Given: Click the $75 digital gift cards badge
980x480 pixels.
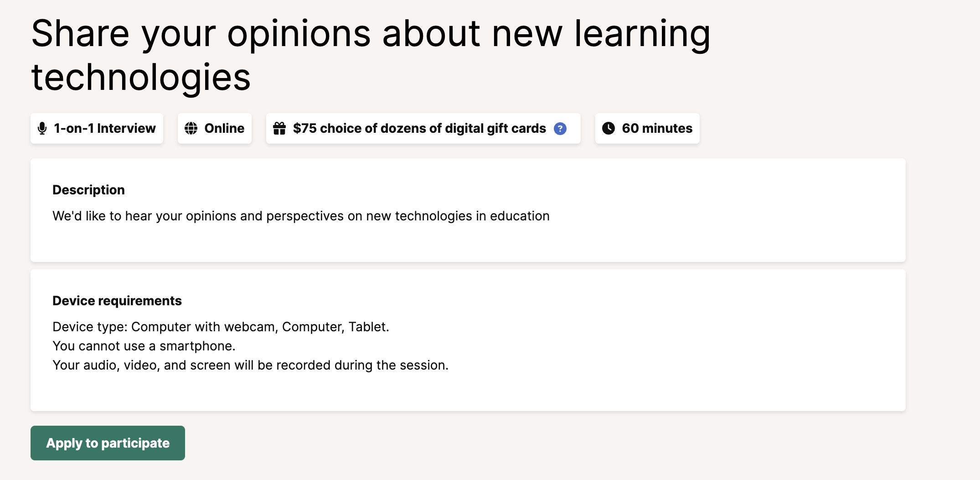Looking at the screenshot, I should click(x=423, y=128).
